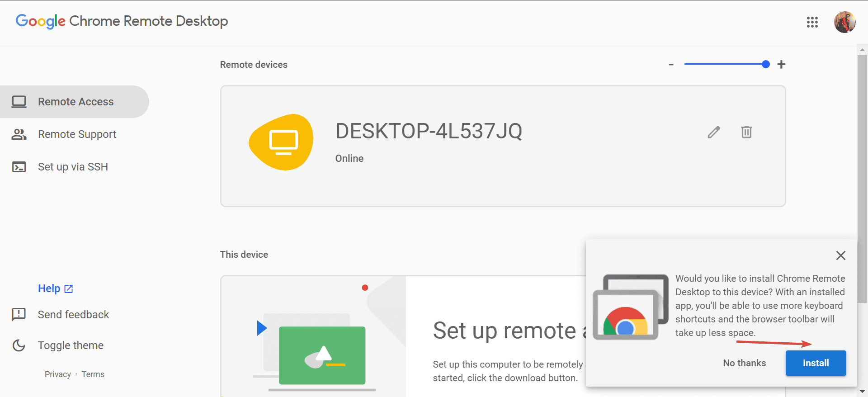
Task: Click the Remote devices heading
Action: (254, 65)
